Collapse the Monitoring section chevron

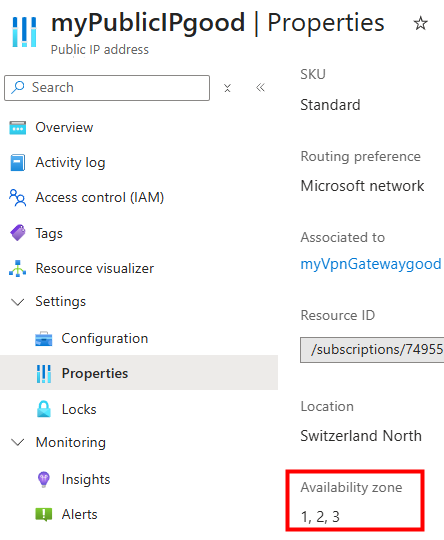point(18,442)
